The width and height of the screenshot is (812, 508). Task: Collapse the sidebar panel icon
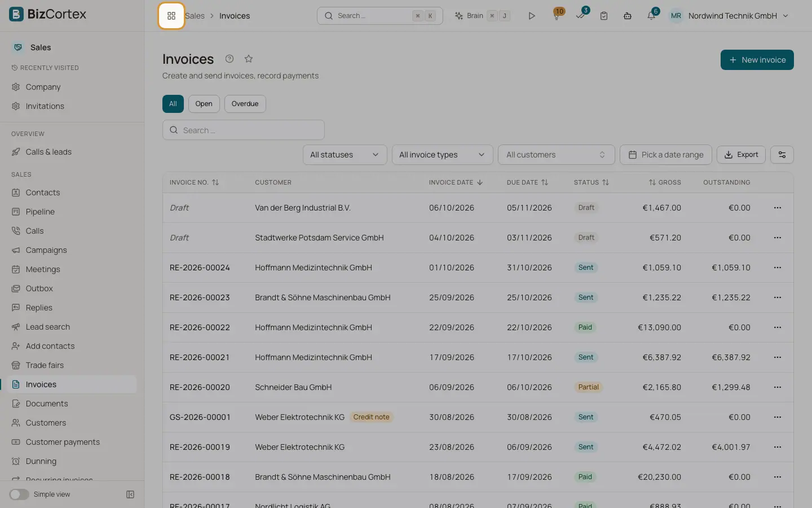[130, 494]
